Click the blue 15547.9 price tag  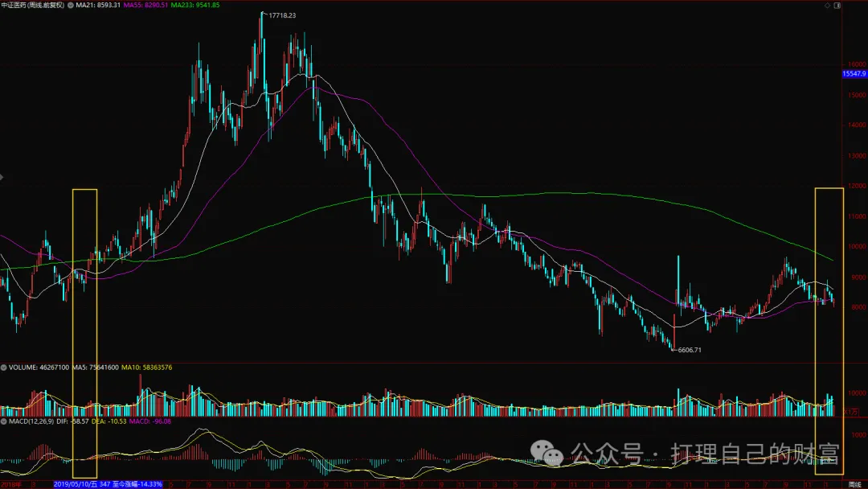[x=854, y=74]
